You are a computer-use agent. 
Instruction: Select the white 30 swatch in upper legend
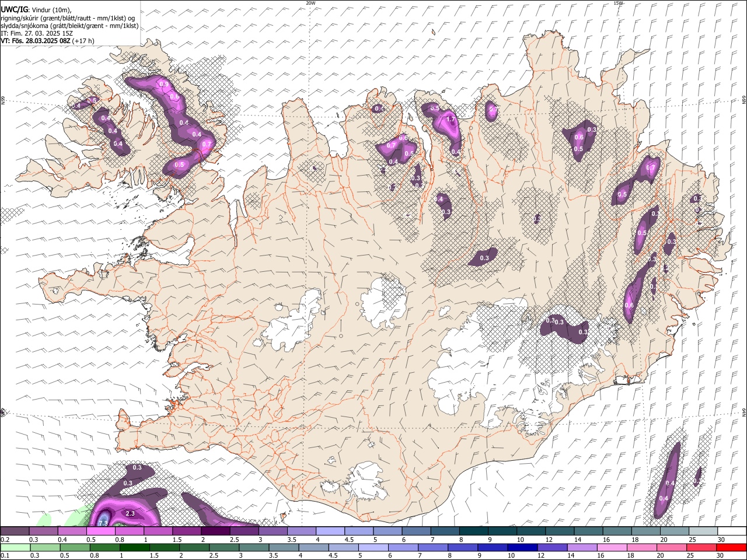coord(732,531)
